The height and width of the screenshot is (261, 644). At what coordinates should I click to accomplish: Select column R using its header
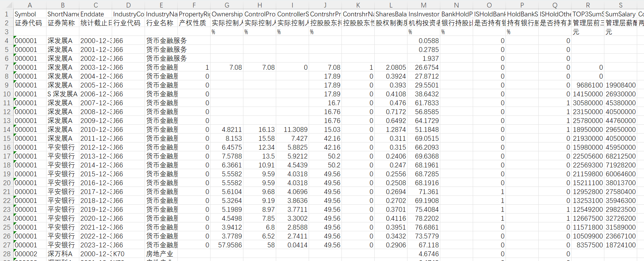588,5
